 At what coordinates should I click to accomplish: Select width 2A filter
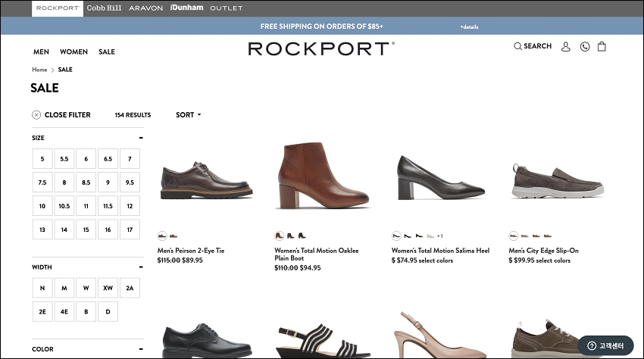click(x=130, y=288)
